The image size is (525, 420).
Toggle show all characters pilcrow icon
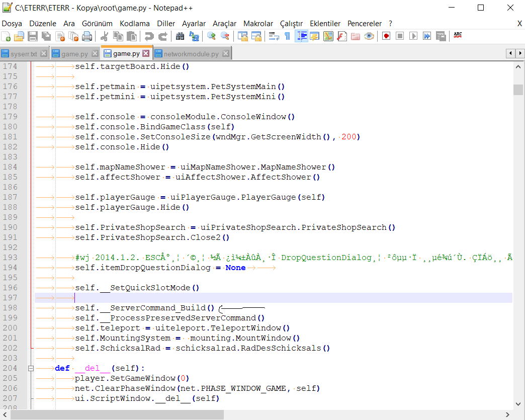pyautogui.click(x=287, y=36)
